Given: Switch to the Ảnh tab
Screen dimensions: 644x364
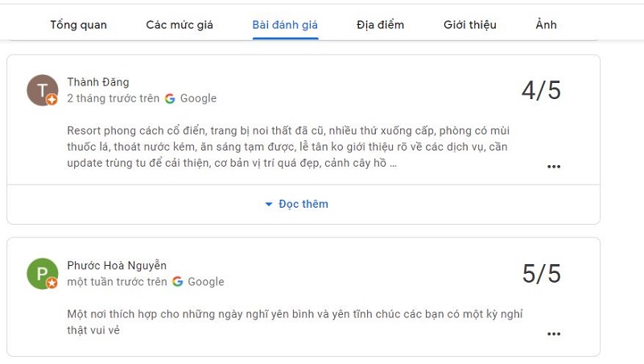Looking at the screenshot, I should click(546, 25).
